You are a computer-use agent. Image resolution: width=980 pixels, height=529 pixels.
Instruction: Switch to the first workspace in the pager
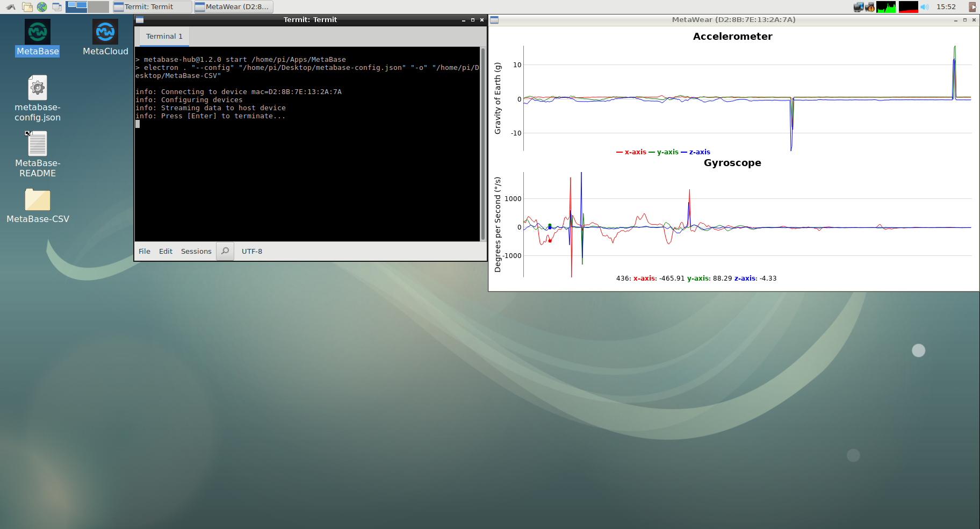pyautogui.click(x=76, y=7)
